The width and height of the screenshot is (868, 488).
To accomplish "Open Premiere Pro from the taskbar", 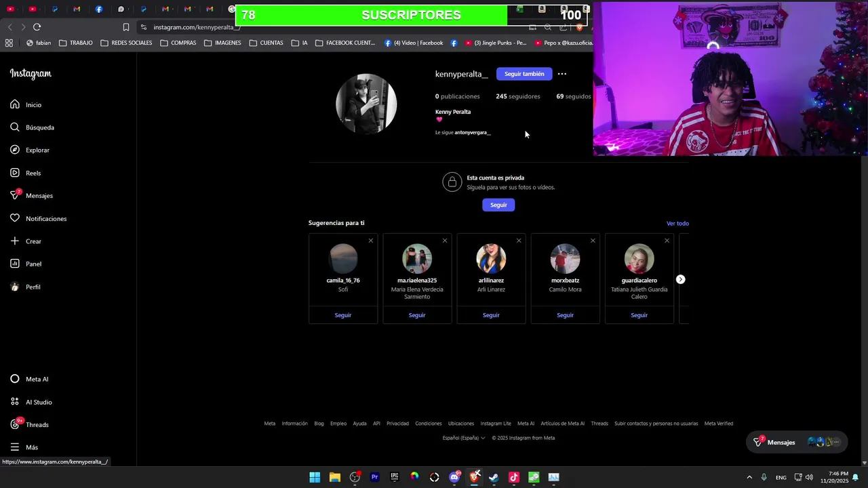I will click(x=374, y=477).
